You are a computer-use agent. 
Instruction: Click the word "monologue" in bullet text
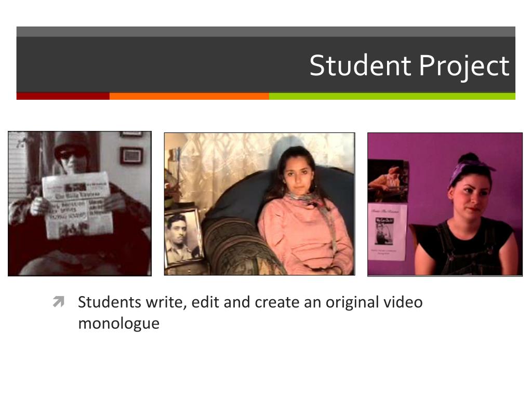pos(119,323)
